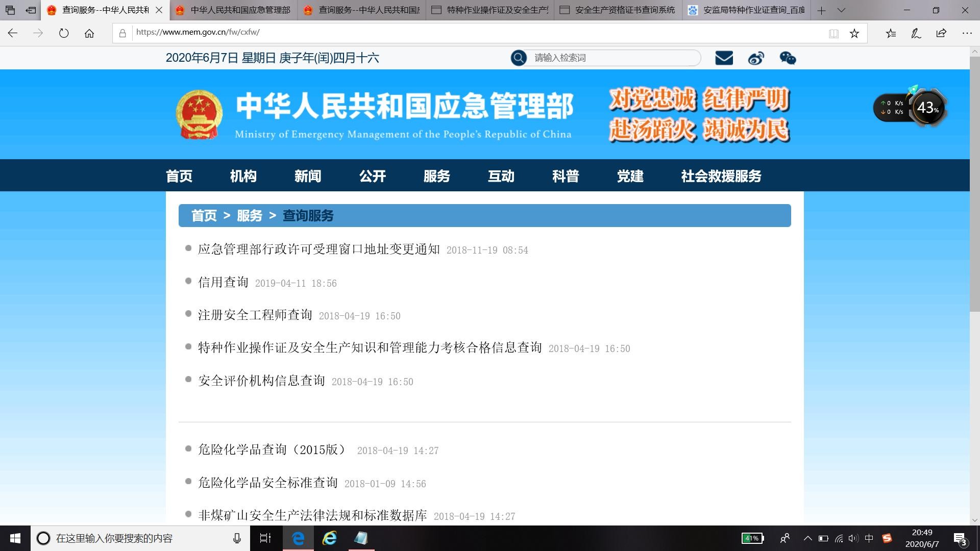The height and width of the screenshot is (551, 980).
Task: Click the search magnifier icon on site
Action: [x=519, y=58]
